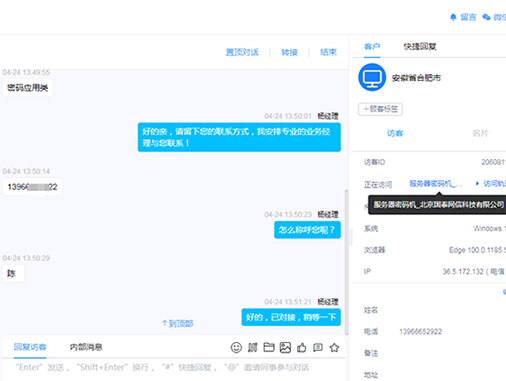This screenshot has width=506, height=381.
Task: Click the 安徽省合肥市 location text
Action: pos(416,78)
